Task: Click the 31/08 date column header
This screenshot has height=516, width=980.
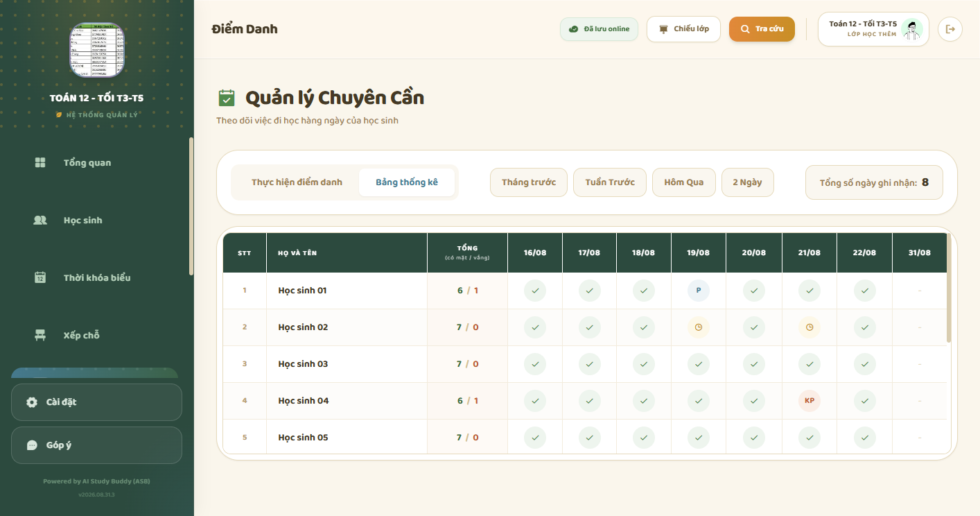Action: tap(919, 253)
